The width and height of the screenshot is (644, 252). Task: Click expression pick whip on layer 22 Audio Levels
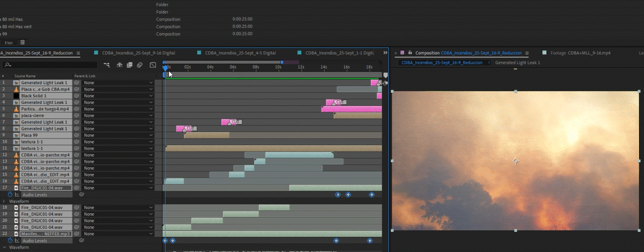(82, 240)
